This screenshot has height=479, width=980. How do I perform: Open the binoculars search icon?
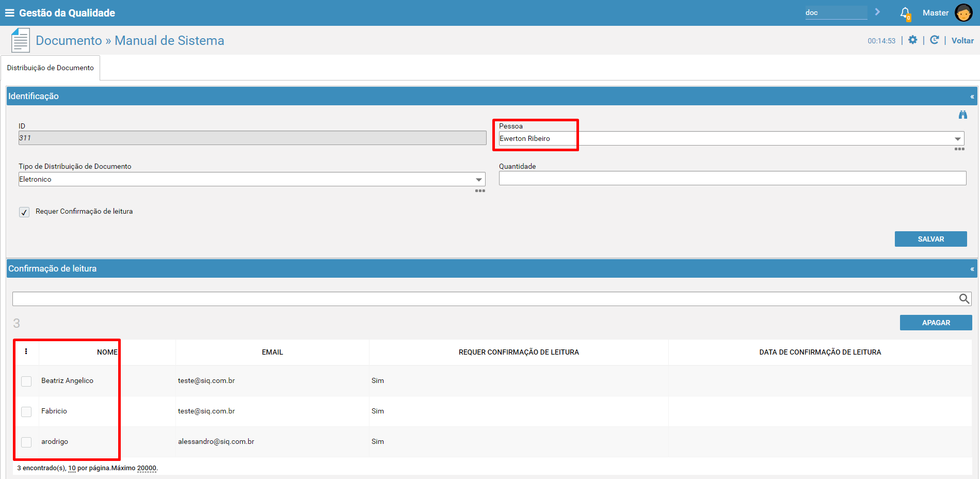(x=962, y=115)
